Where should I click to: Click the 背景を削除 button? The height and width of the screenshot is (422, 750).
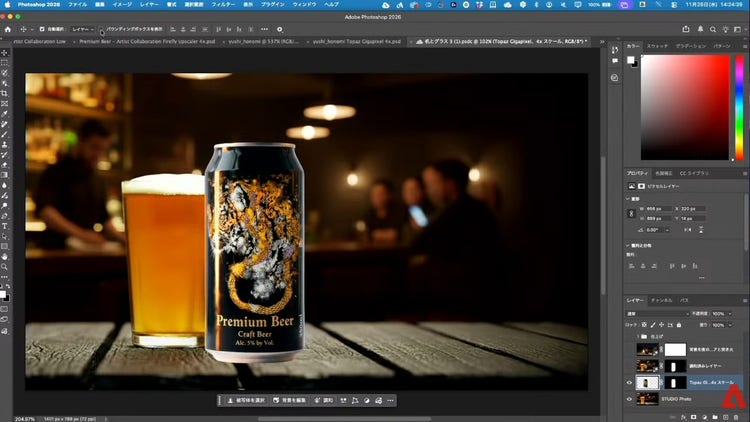291,400
